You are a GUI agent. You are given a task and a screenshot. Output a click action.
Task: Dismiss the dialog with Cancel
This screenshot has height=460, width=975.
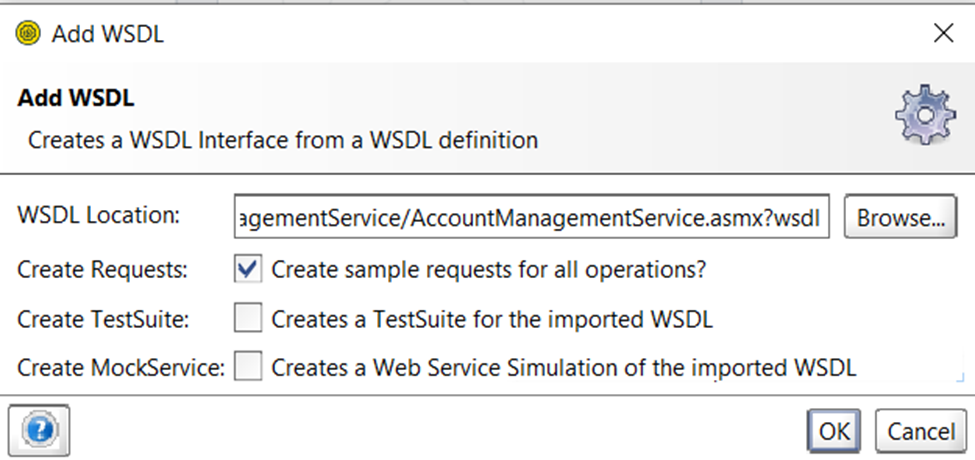tap(921, 430)
